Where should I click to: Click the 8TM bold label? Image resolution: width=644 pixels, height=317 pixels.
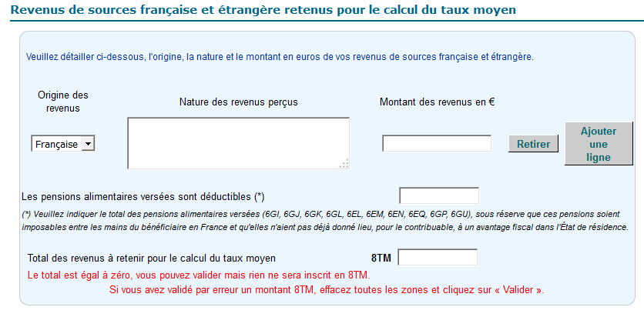tap(381, 259)
